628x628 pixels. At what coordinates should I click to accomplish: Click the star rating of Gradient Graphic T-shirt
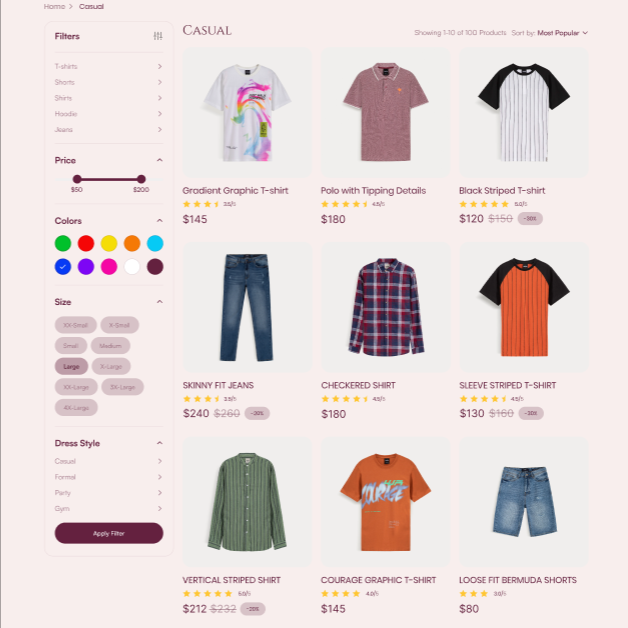(201, 204)
